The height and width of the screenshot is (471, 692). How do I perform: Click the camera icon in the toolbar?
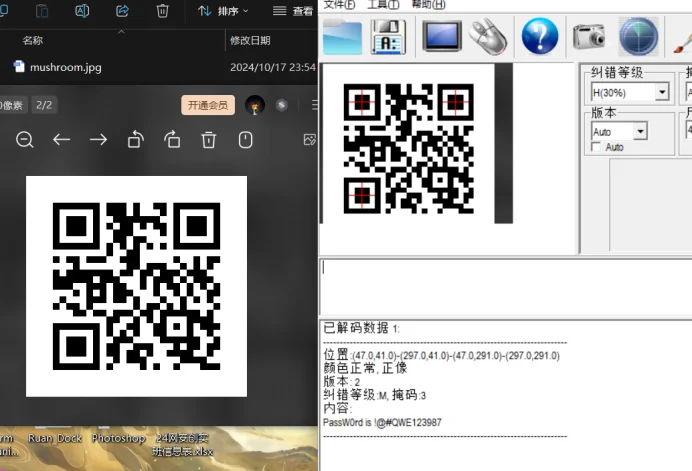click(x=589, y=37)
